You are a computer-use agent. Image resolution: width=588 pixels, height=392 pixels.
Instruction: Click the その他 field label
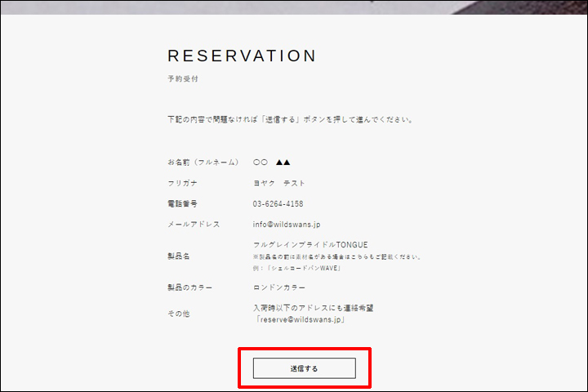(x=179, y=314)
